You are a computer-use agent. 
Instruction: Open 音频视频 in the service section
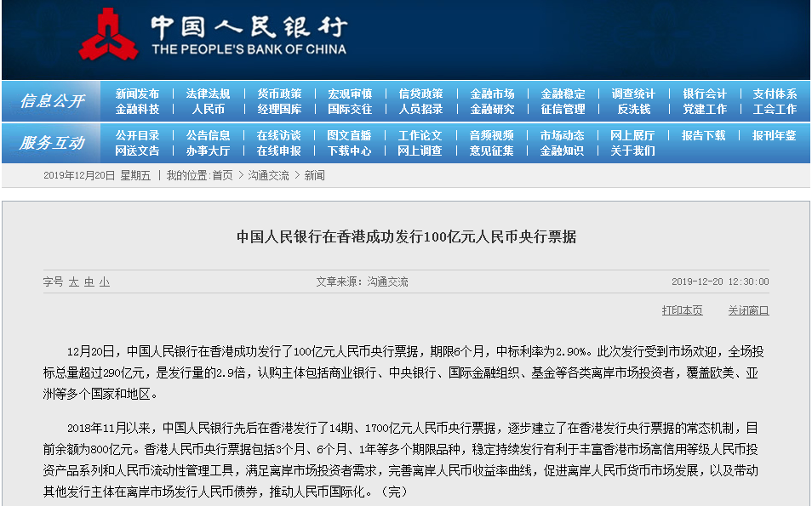click(492, 135)
